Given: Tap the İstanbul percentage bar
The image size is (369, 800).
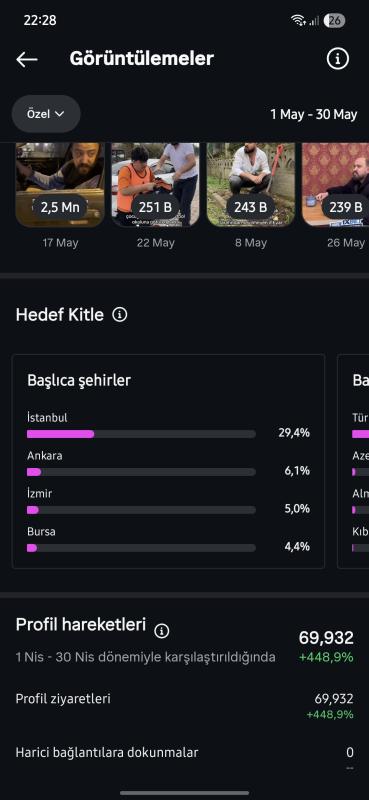Looking at the screenshot, I should [x=141, y=434].
